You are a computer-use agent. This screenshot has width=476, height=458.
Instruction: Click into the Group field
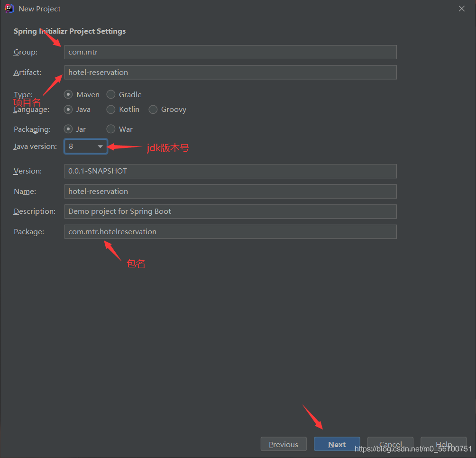pyautogui.click(x=230, y=52)
